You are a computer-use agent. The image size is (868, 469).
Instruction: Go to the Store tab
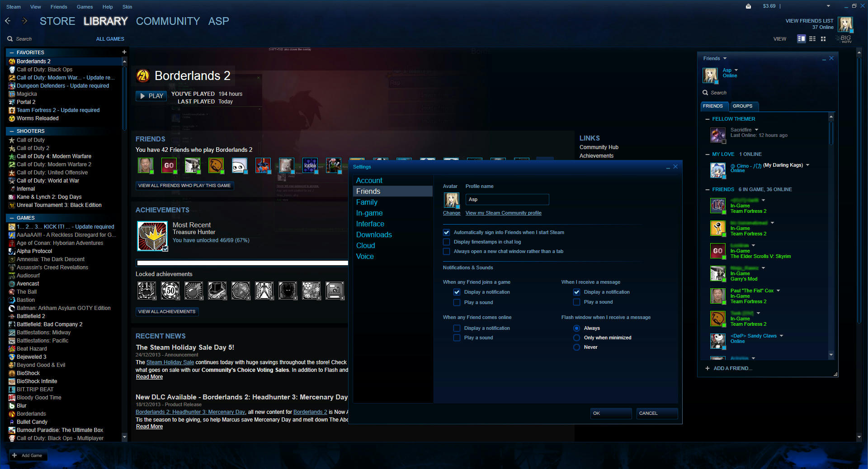pyautogui.click(x=57, y=21)
